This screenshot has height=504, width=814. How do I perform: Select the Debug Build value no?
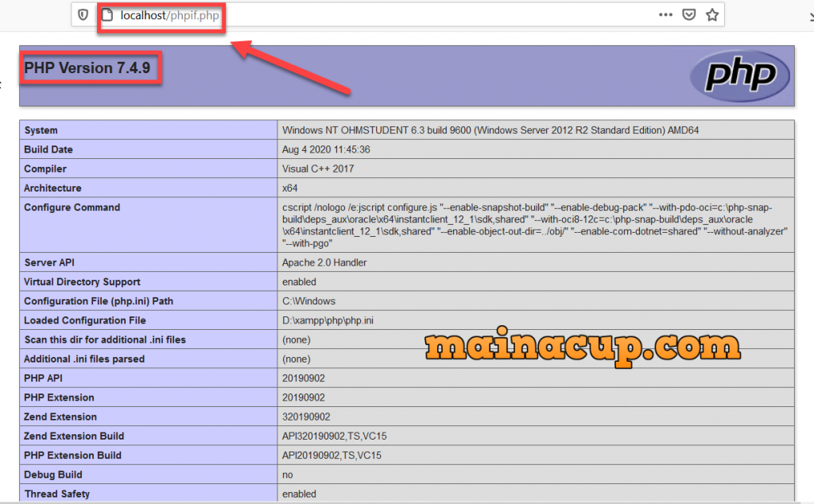[x=287, y=475]
